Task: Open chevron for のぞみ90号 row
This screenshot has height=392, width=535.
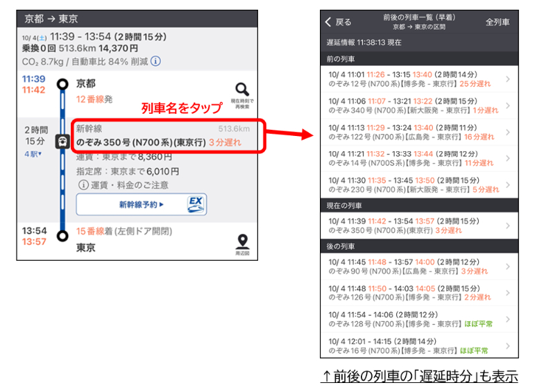Action: click(x=508, y=267)
